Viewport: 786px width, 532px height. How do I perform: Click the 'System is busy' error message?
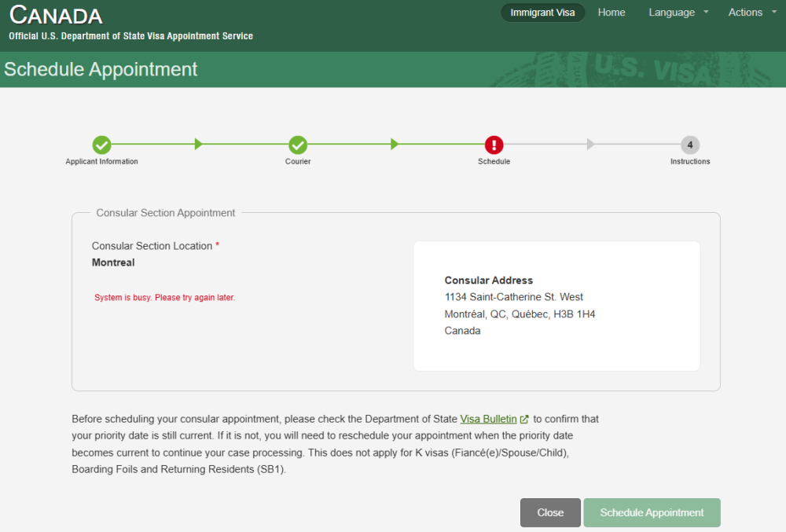[x=164, y=298]
